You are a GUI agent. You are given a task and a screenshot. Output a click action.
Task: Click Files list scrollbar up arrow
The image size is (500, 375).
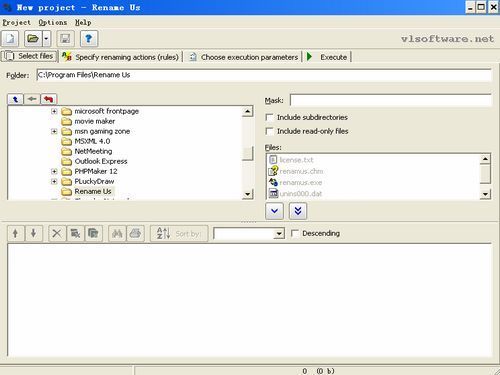(x=485, y=159)
